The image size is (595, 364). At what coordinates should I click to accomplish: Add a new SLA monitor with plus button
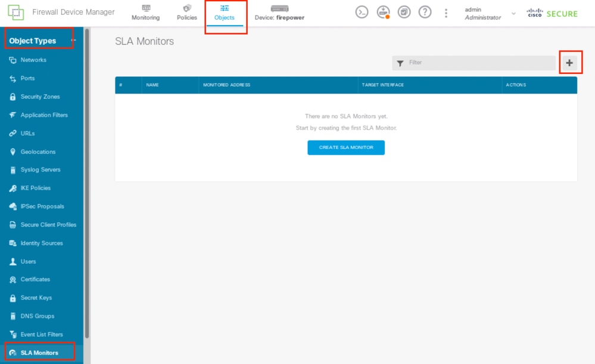pyautogui.click(x=569, y=63)
